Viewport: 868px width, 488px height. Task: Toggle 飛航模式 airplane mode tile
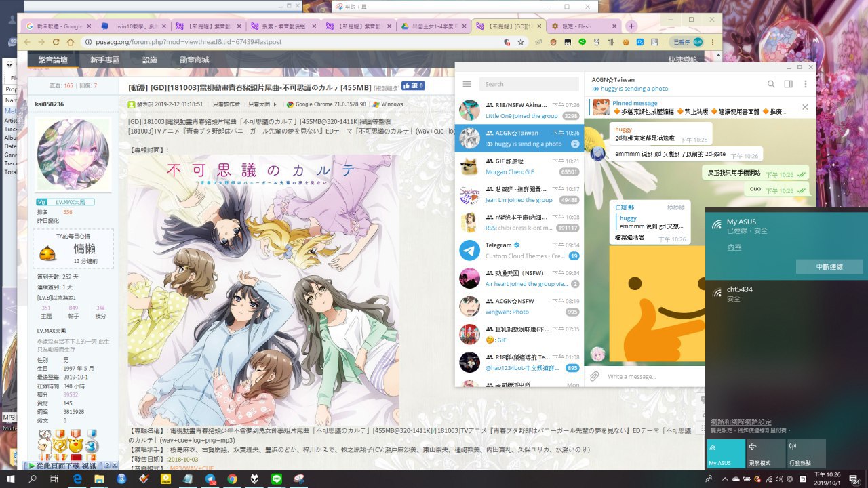click(x=766, y=453)
